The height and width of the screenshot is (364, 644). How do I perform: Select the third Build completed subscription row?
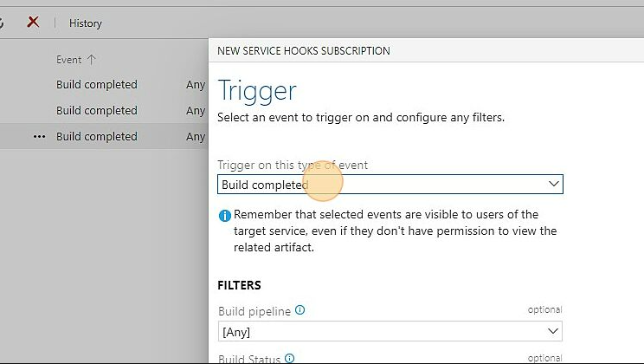[x=97, y=137]
